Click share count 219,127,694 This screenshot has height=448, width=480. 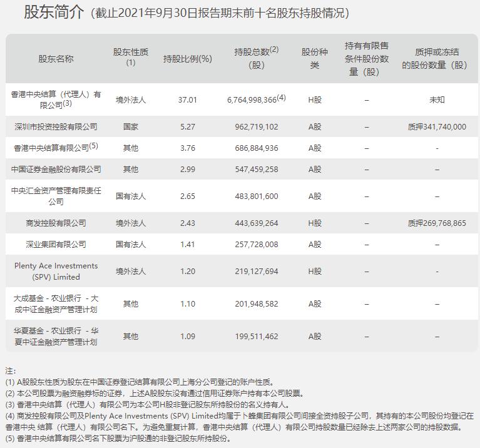pos(257,271)
